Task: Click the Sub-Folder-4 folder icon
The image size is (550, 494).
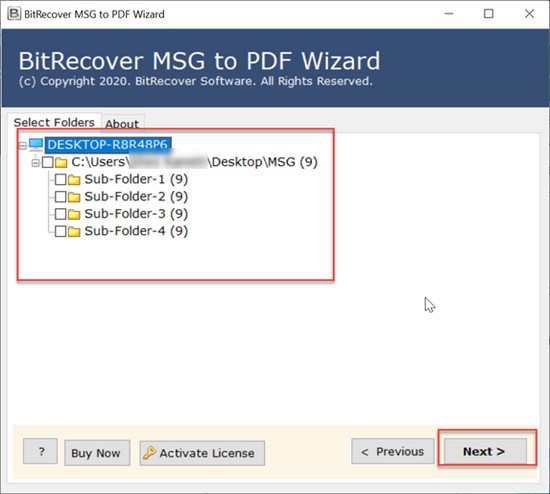Action: pyautogui.click(x=74, y=232)
